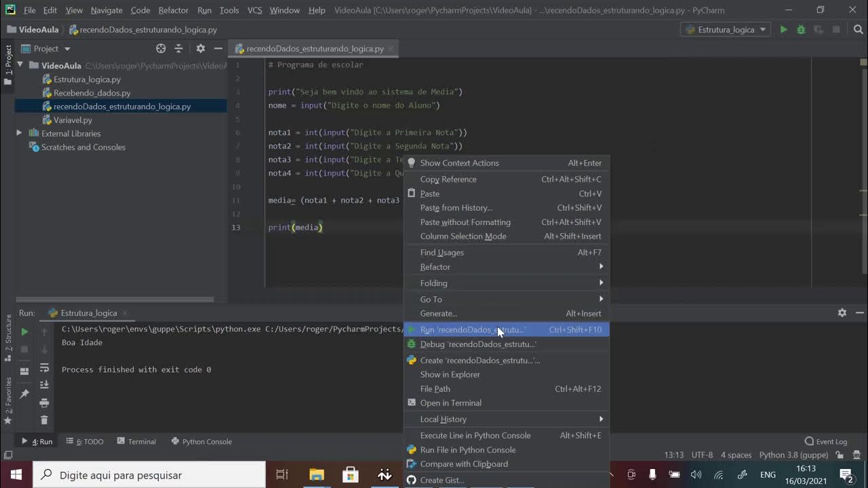Viewport: 868px width, 488px height.
Task: Open Python 3.8 (guppe) interpreter selector
Action: click(x=793, y=455)
